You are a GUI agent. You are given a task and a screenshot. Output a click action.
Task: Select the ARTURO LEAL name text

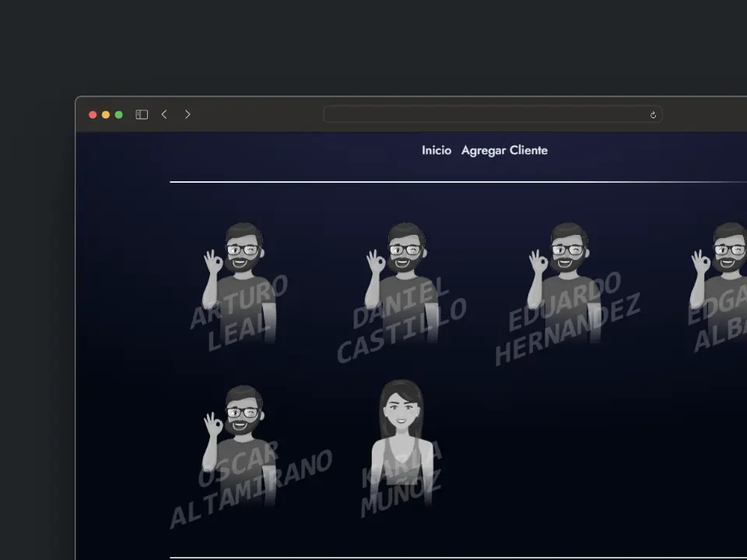[x=240, y=315]
